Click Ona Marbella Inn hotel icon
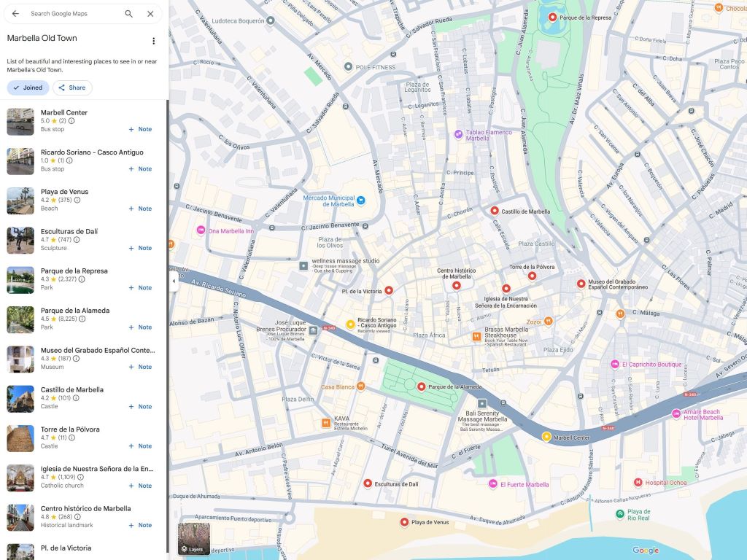 [201, 230]
